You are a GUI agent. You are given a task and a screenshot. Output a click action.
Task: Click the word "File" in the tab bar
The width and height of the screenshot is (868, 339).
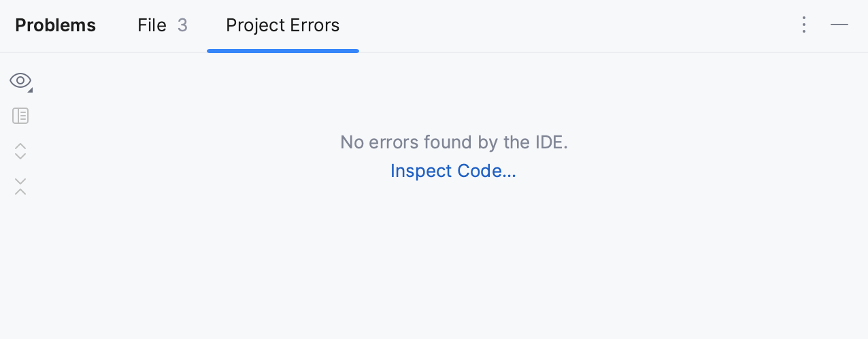[152, 25]
